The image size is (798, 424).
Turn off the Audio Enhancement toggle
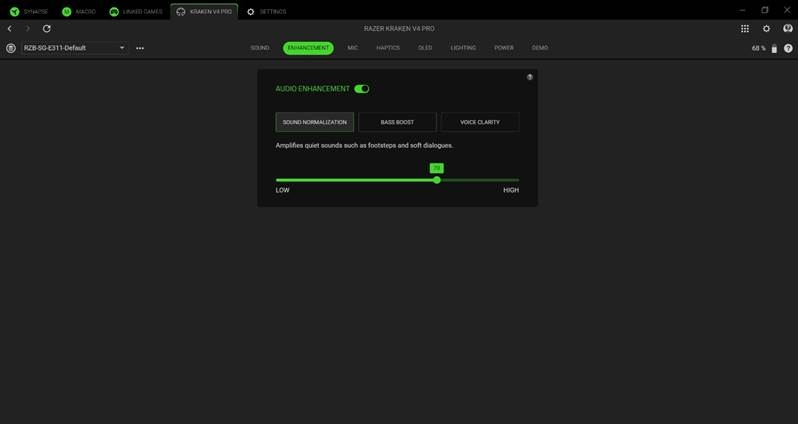(362, 89)
